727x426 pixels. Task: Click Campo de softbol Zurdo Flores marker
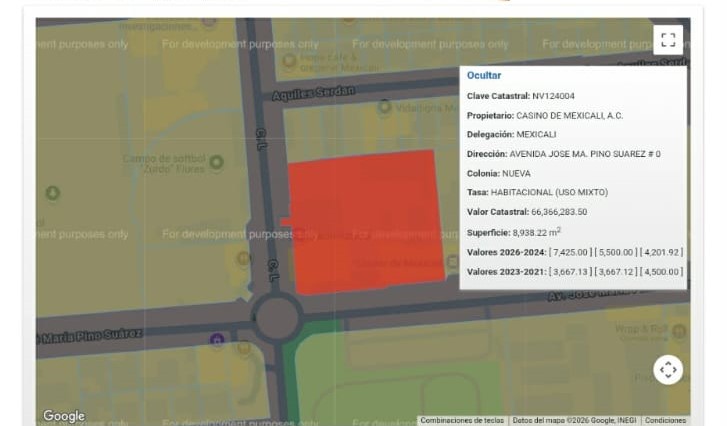pyautogui.click(x=216, y=162)
